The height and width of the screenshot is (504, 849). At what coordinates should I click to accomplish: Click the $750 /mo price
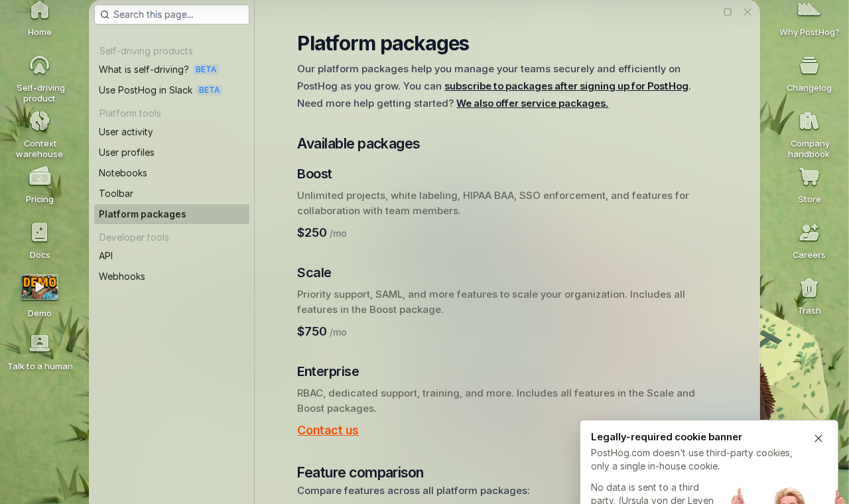(x=322, y=332)
